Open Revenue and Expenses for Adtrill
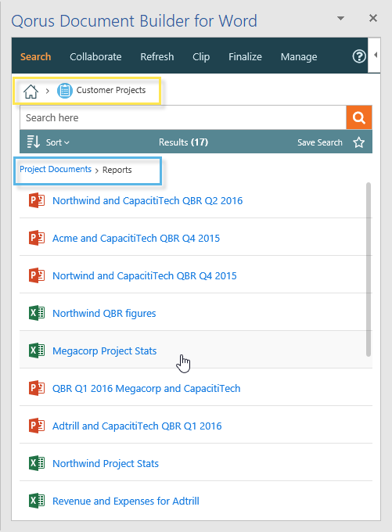The width and height of the screenshot is (392, 532). [x=126, y=501]
